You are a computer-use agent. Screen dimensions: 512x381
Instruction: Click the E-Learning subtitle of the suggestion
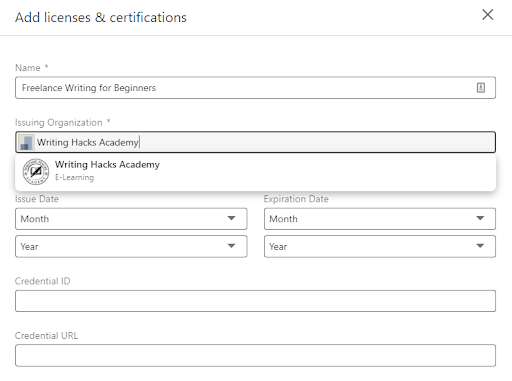click(74, 177)
